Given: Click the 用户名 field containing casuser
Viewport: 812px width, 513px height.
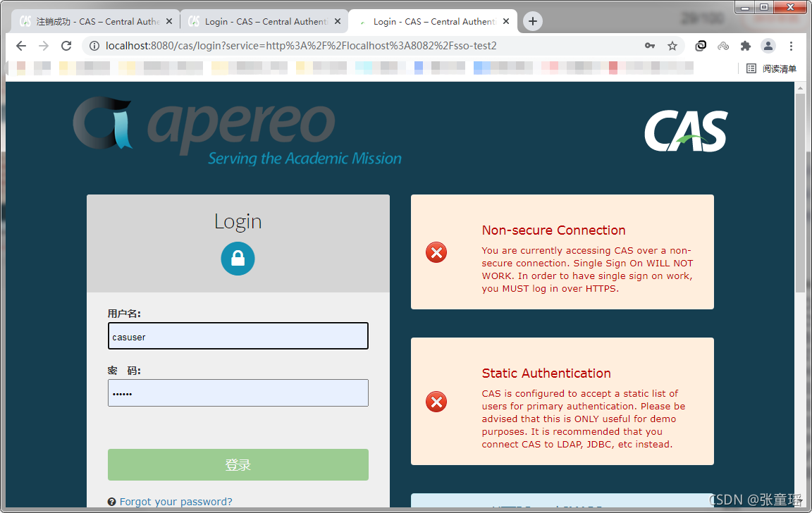Looking at the screenshot, I should pos(238,336).
